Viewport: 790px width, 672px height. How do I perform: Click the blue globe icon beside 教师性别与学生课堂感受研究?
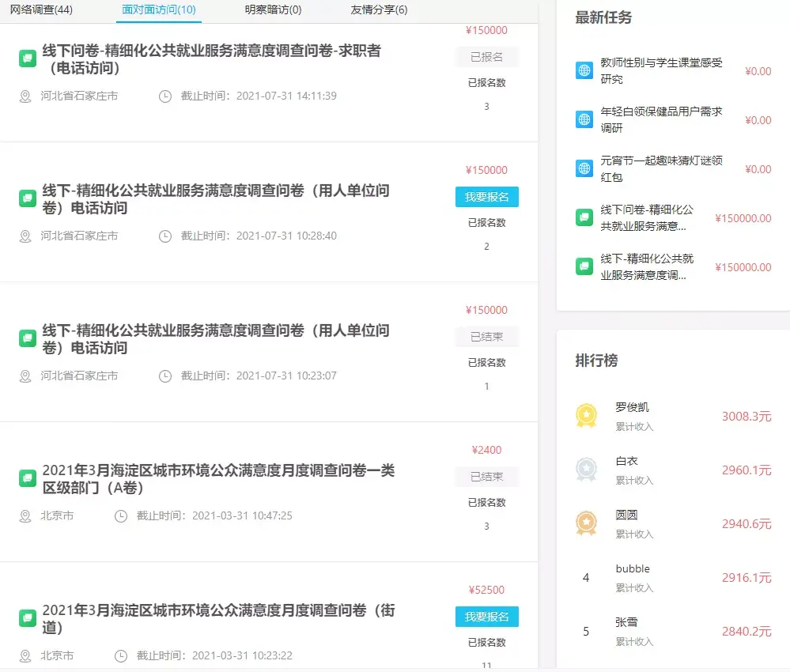pos(584,70)
